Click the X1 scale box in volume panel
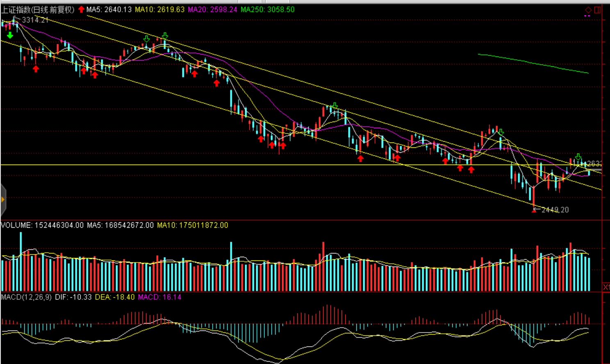The width and height of the screenshot is (610, 364). pos(606,287)
